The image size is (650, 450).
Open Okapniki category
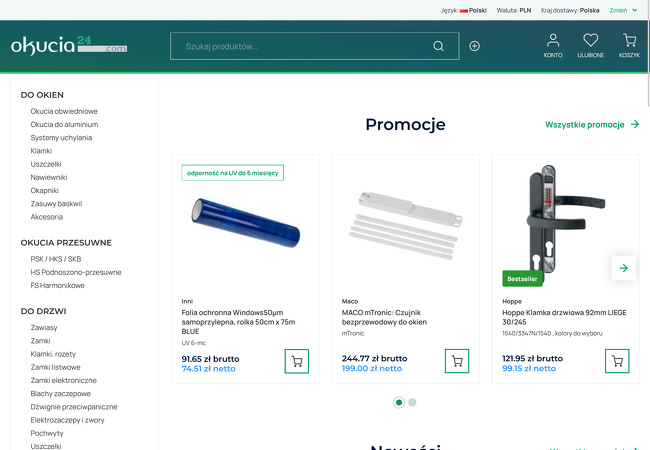click(x=44, y=191)
